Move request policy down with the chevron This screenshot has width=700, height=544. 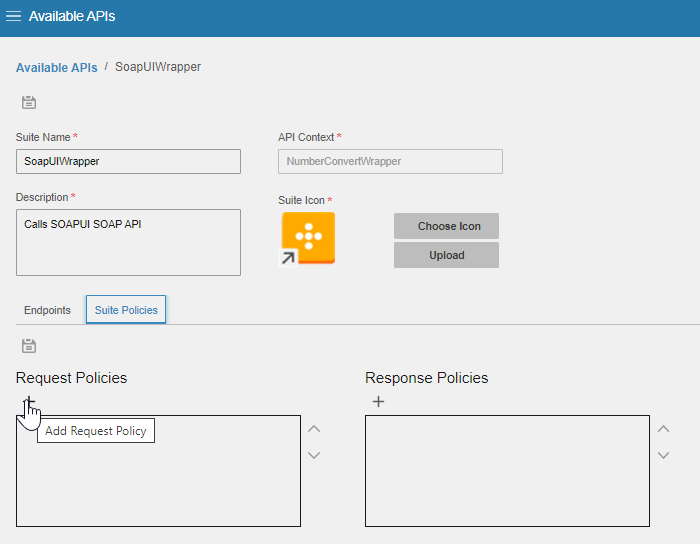click(314, 455)
